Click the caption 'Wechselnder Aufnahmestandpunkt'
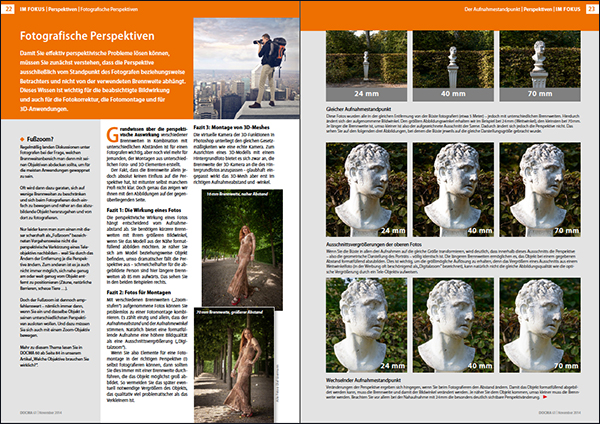This screenshot has height=424, width=600. tap(364, 380)
